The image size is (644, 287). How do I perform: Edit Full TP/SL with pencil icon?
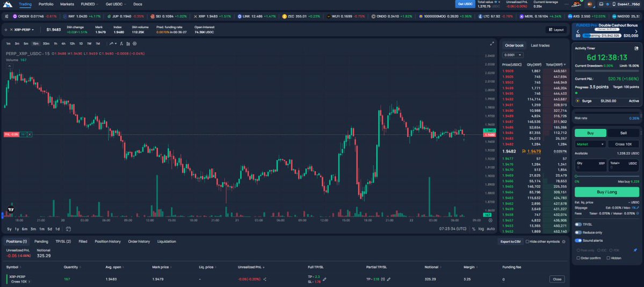[x=324, y=279]
